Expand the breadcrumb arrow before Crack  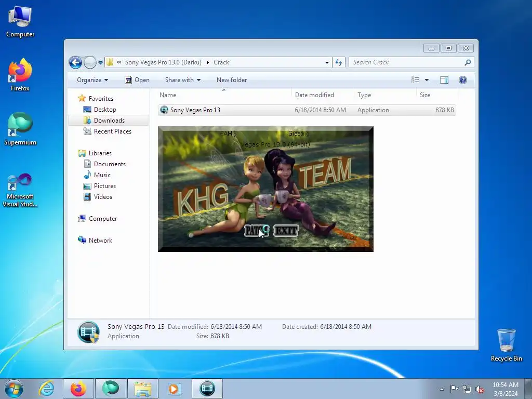click(208, 62)
